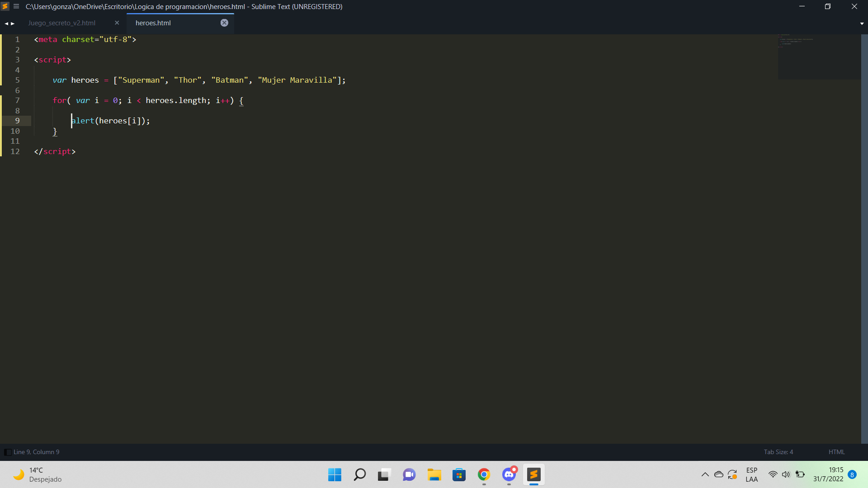Switch to the Juego_secreto_v2.html tab
The width and height of the screenshot is (868, 488).
(x=61, y=23)
